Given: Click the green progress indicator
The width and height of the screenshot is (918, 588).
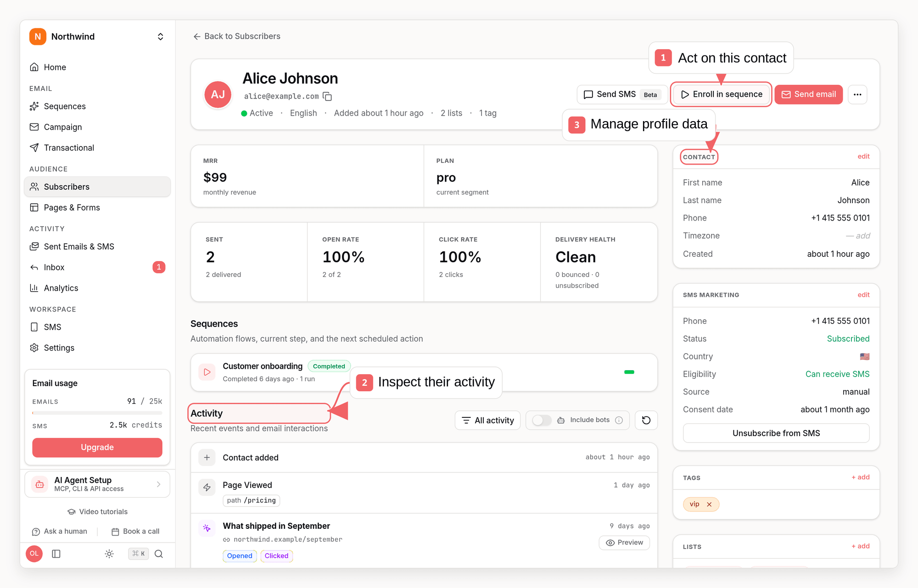Looking at the screenshot, I should click(x=629, y=372).
